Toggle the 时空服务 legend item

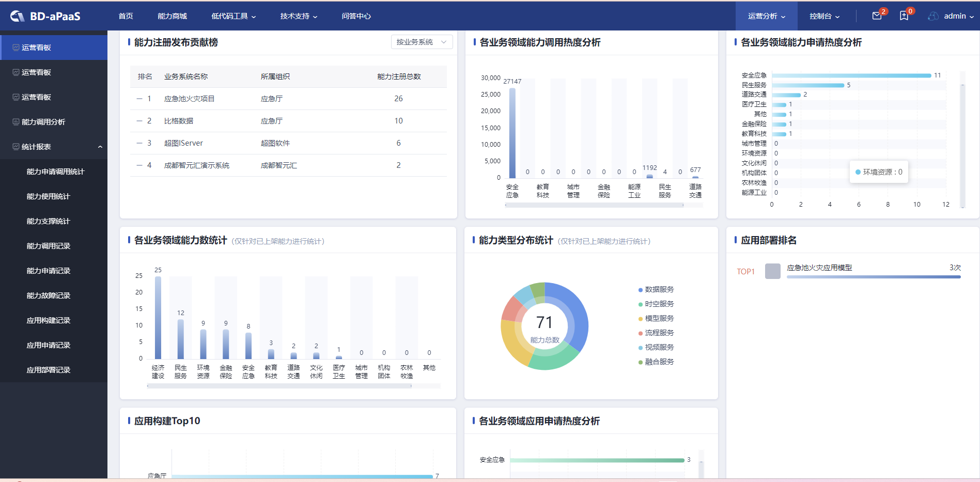coord(656,304)
